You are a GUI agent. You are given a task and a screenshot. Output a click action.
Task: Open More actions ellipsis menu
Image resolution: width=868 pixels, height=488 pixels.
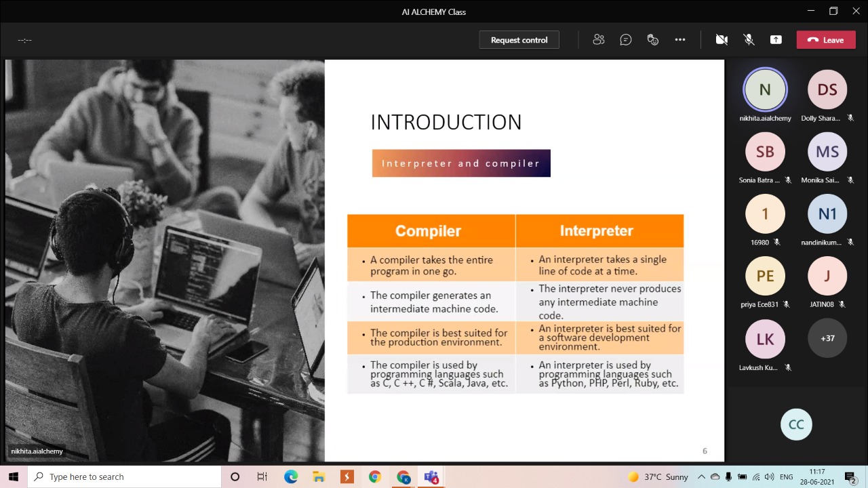(679, 40)
